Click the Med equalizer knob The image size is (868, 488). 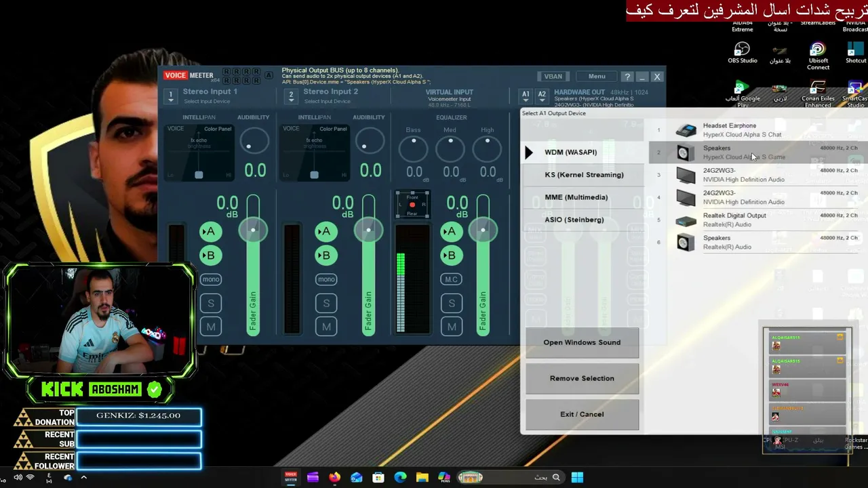450,148
